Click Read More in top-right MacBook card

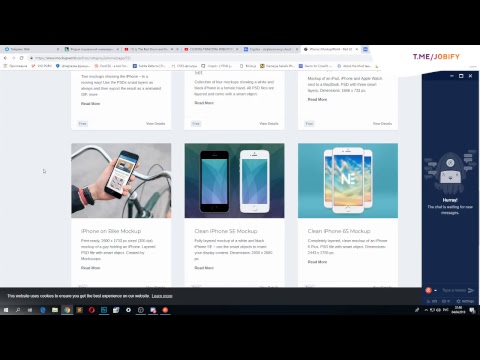coord(317,100)
